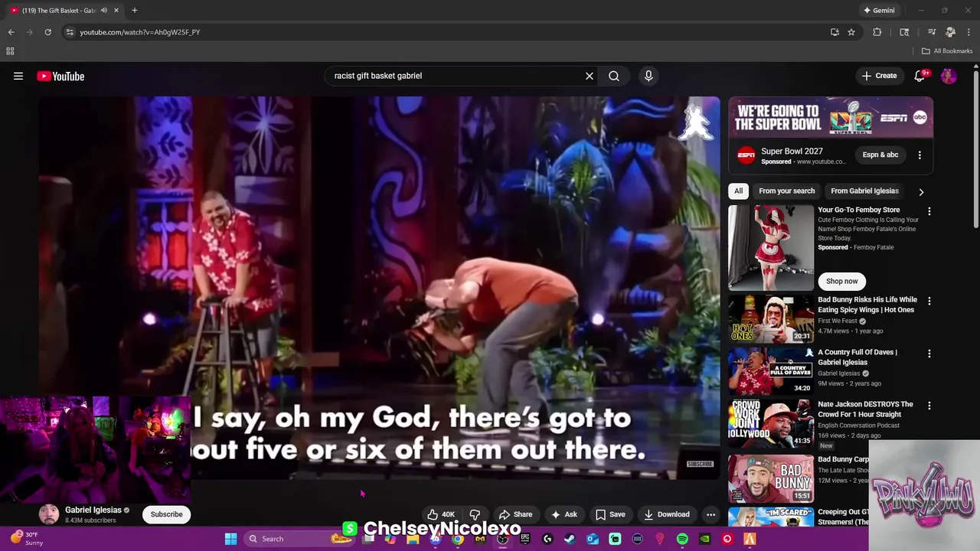Open All Bookmarks folder dropdown
This screenshot has height=551, width=980.
click(x=947, y=51)
